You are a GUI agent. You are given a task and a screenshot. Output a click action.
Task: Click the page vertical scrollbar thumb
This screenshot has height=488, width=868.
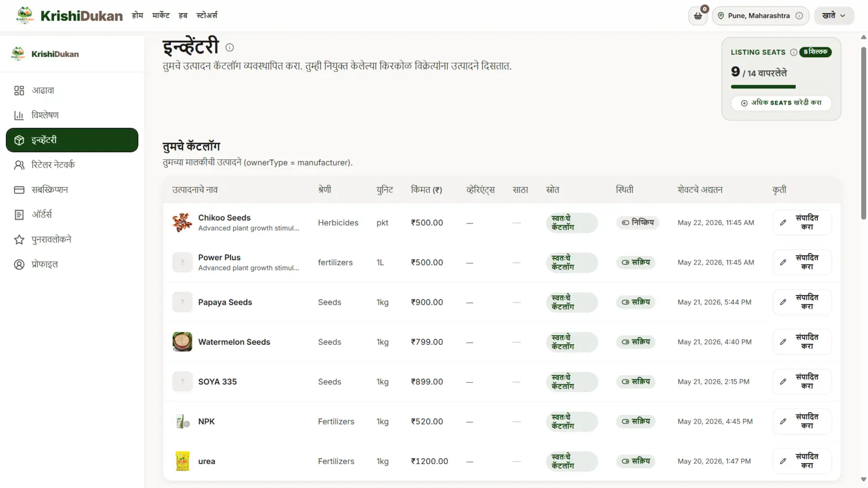(864, 133)
